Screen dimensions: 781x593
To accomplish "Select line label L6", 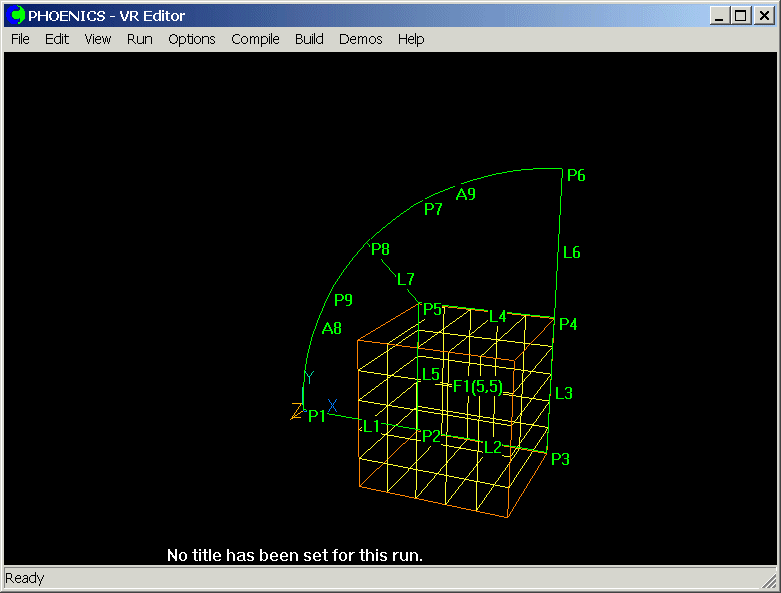I will tap(571, 253).
